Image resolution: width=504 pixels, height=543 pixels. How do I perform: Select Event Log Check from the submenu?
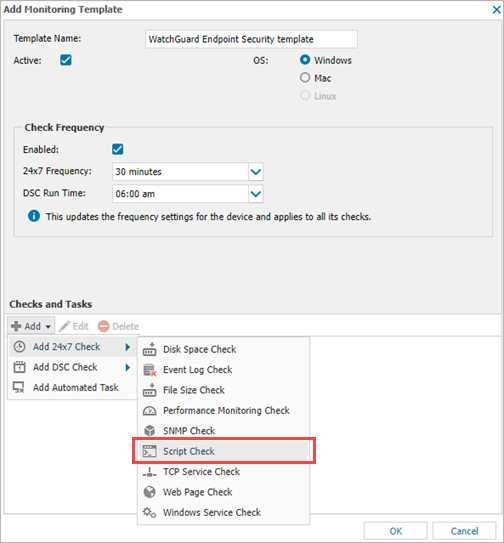pos(223,370)
